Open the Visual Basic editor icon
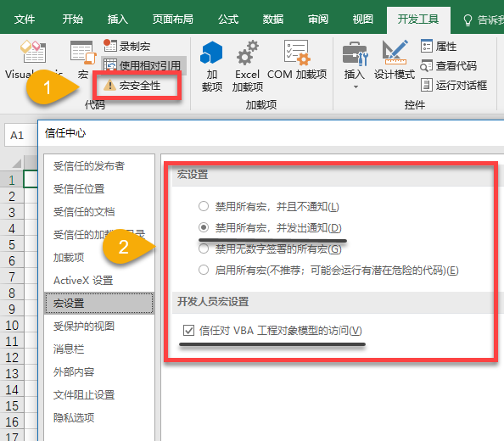 (x=34, y=52)
